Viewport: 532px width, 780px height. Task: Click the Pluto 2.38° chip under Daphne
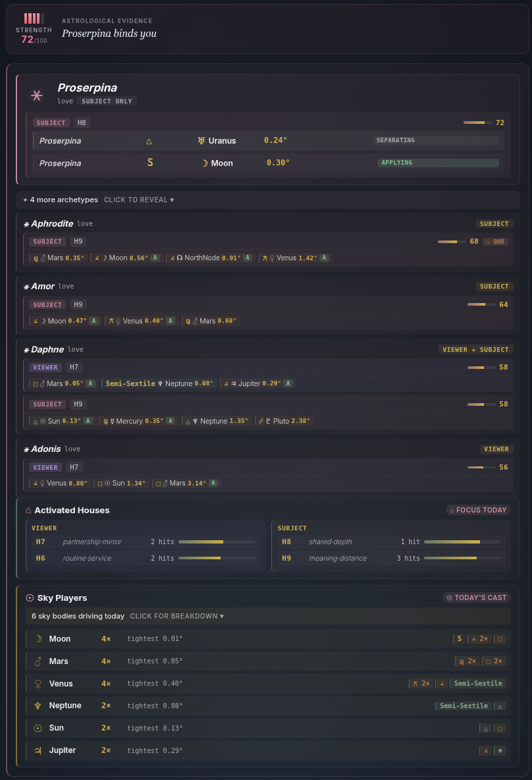(284, 421)
